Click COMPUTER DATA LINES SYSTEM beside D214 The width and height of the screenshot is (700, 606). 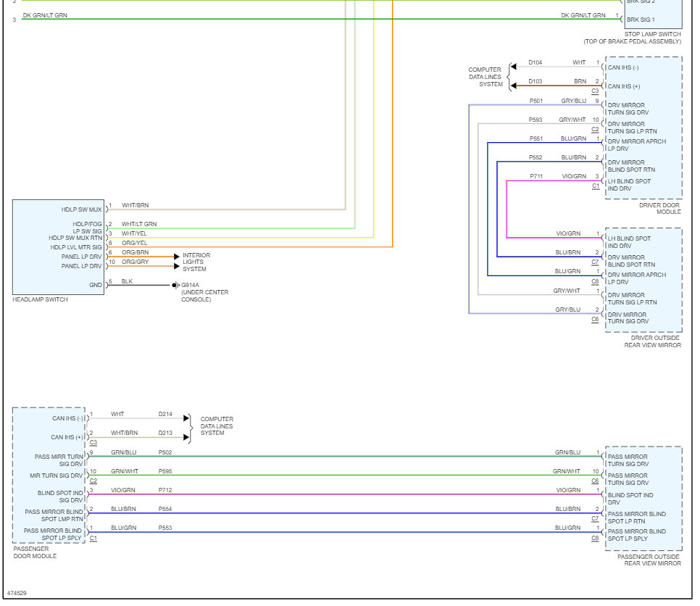pyautogui.click(x=217, y=426)
